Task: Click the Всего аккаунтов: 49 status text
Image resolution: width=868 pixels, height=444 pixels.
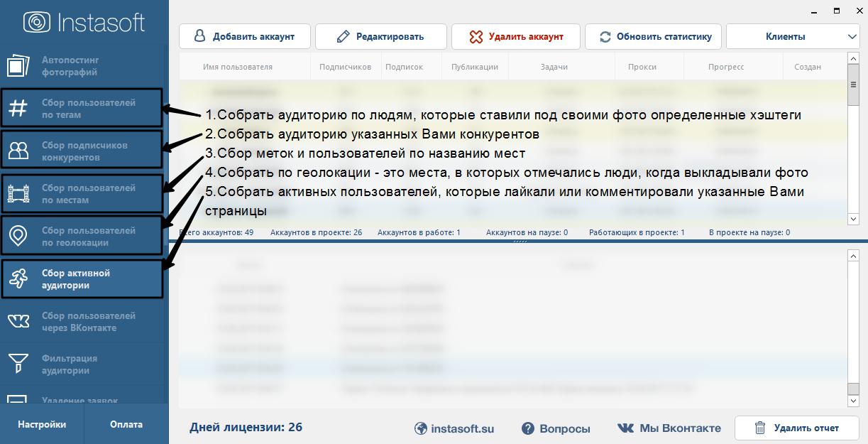Action: [x=216, y=232]
